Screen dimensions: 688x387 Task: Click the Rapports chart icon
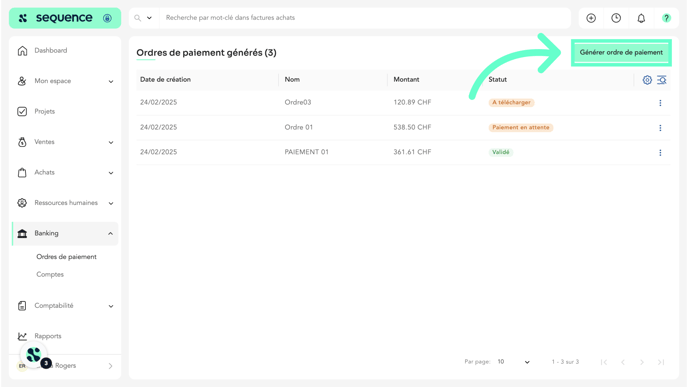22,336
